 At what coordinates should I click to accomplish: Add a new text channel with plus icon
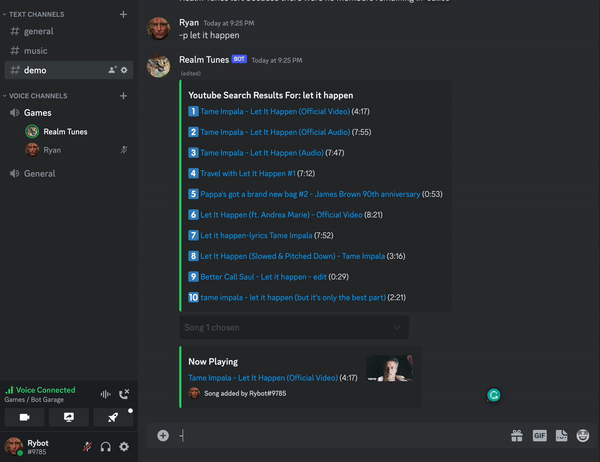(123, 15)
